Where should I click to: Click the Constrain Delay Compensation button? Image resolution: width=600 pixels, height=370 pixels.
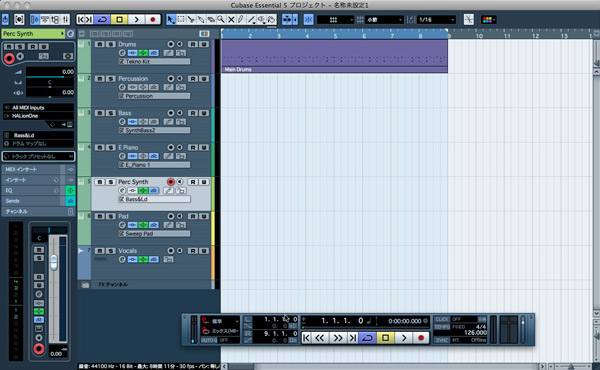[x=19, y=19]
